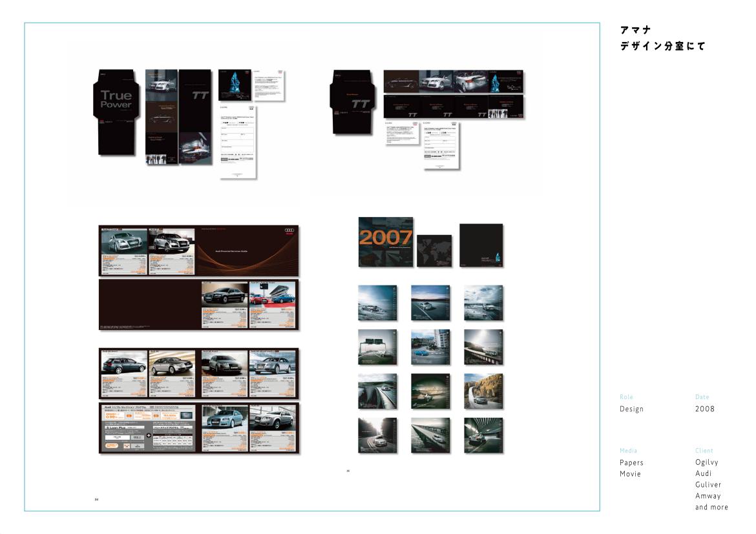Click the client name 'Ogilvy'
This screenshot has width=756, height=534.
coord(707,462)
